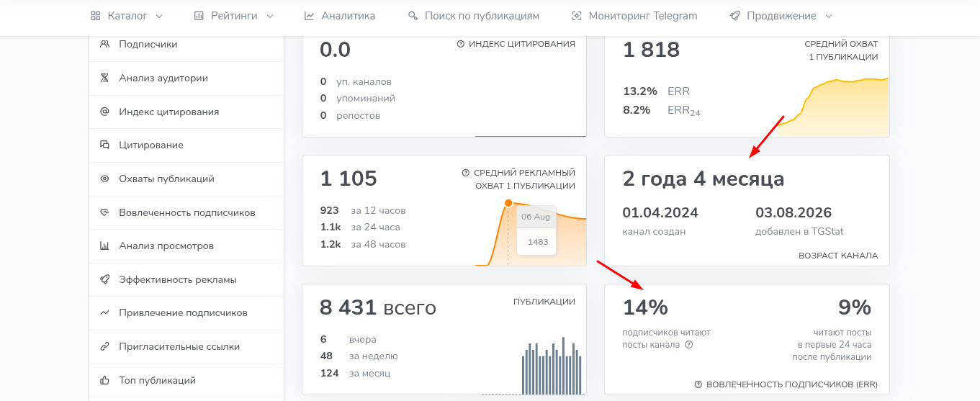This screenshot has width=980, height=401.
Task: Click the 1 105 ad reach value
Action: [349, 179]
